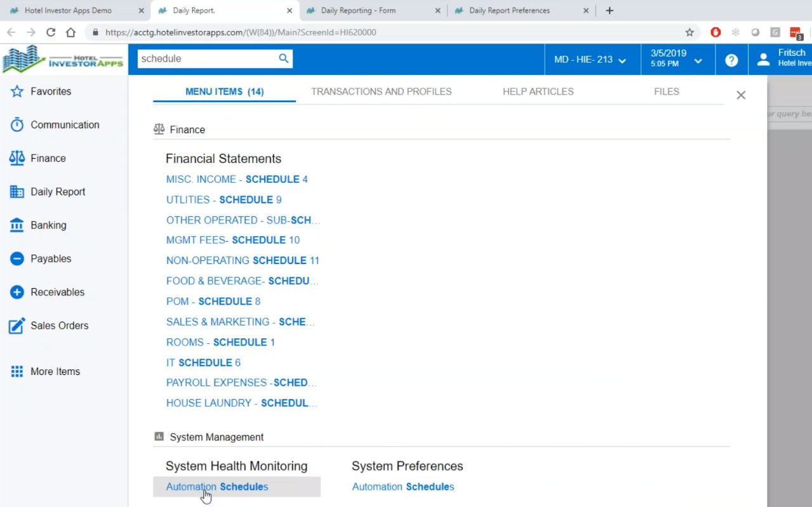Open FOOD & BEVERAGE- SCHEDU link

[x=243, y=281]
